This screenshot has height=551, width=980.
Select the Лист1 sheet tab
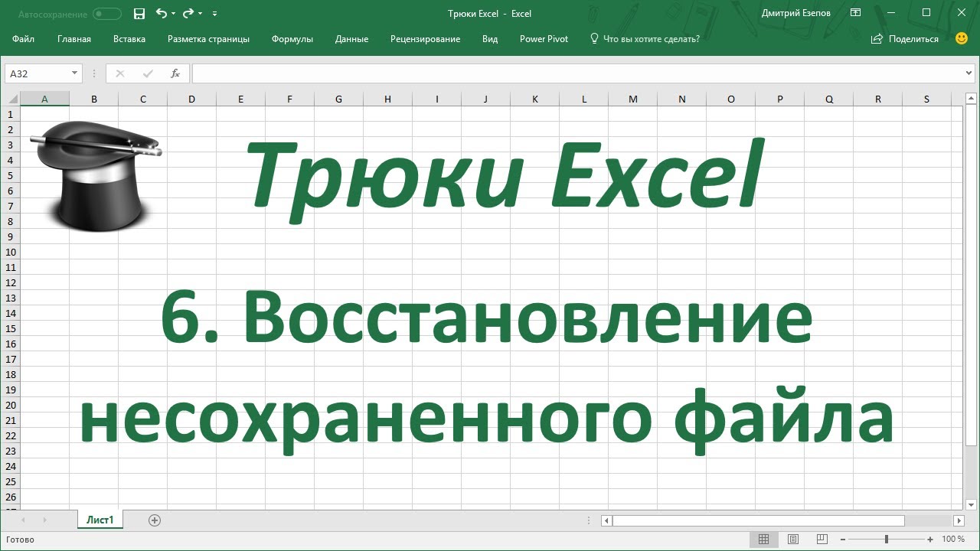coord(100,520)
